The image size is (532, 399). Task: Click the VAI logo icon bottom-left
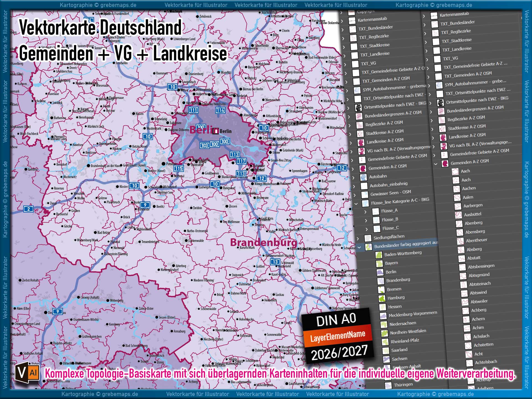pyautogui.click(x=27, y=373)
